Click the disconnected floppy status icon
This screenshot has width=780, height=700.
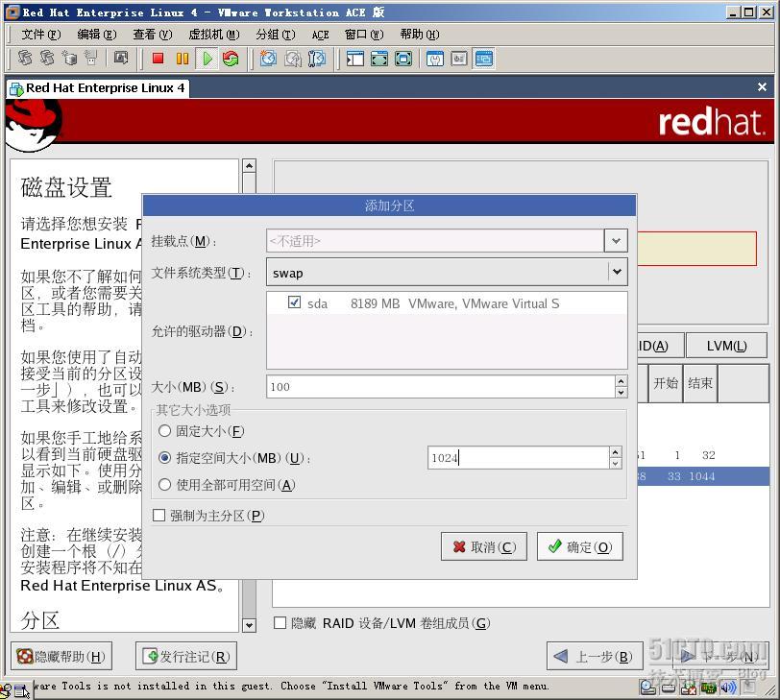pyautogui.click(x=689, y=688)
